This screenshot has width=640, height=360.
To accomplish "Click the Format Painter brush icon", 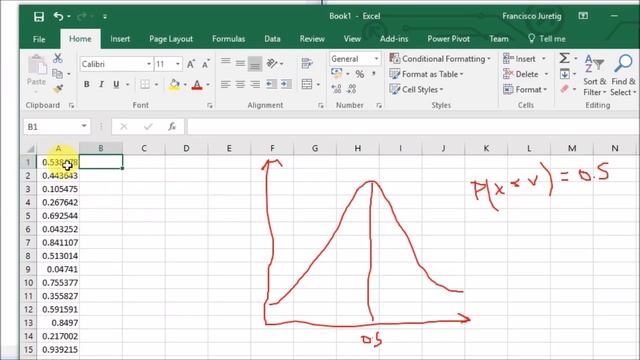I will (58, 89).
